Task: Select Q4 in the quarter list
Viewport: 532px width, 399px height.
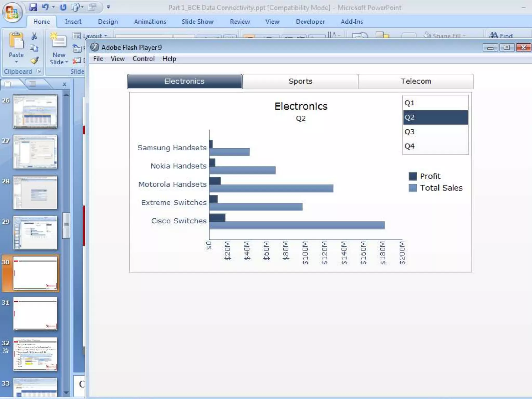Action: (x=436, y=146)
